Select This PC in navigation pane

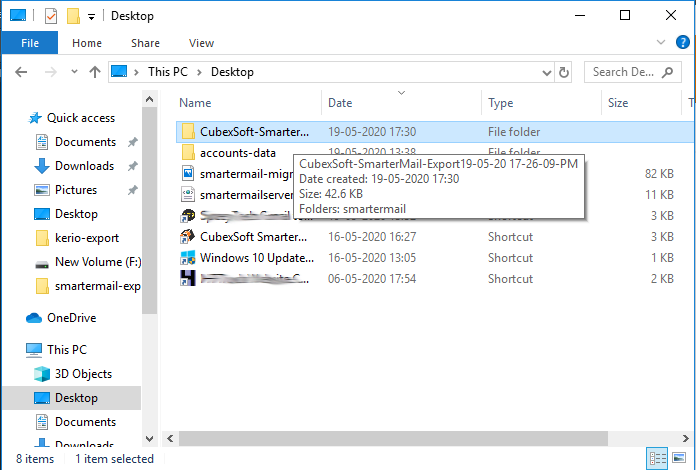(67, 350)
